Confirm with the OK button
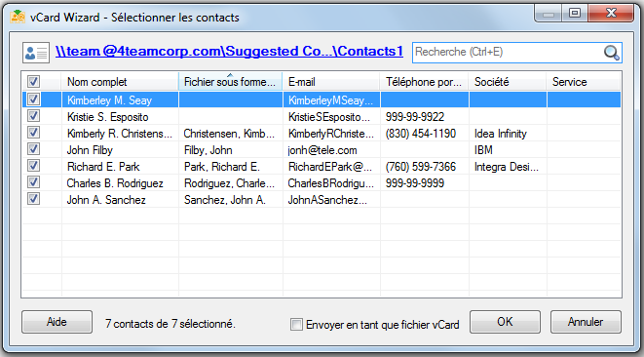The height and width of the screenshot is (357, 644). point(505,322)
